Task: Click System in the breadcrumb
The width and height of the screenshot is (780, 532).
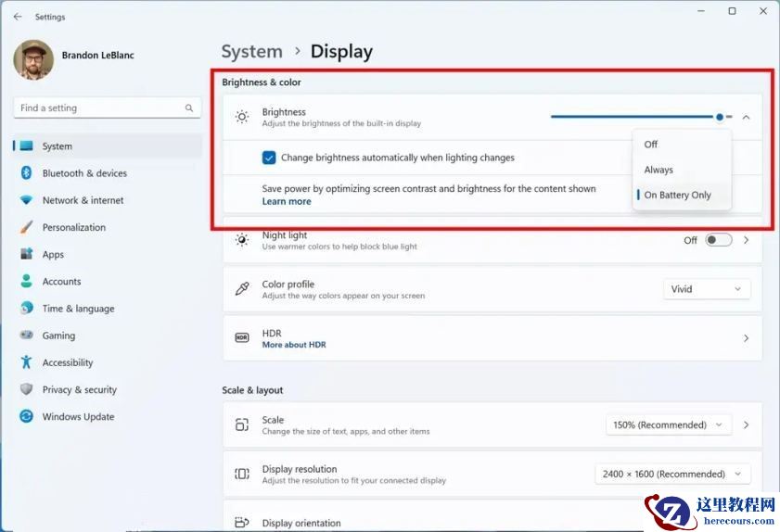Action: tap(251, 51)
